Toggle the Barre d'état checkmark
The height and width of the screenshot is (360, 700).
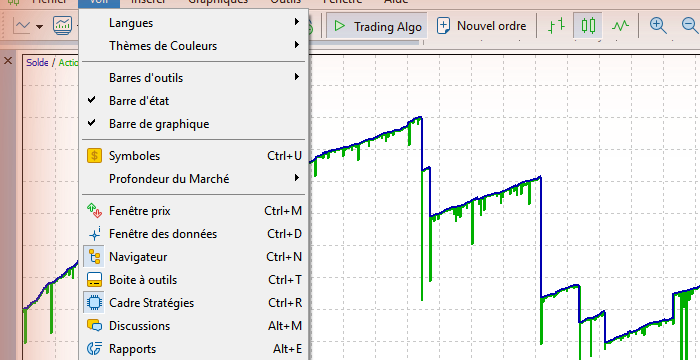tap(193, 101)
